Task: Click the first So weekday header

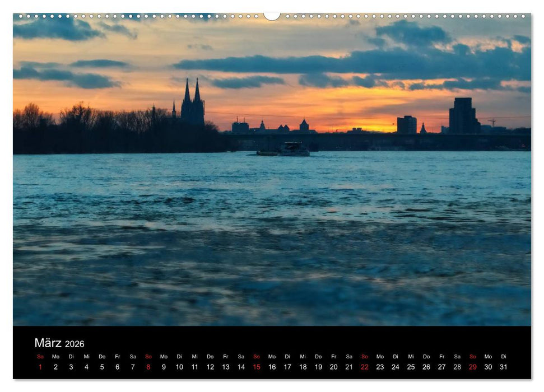Action: pos(40,356)
